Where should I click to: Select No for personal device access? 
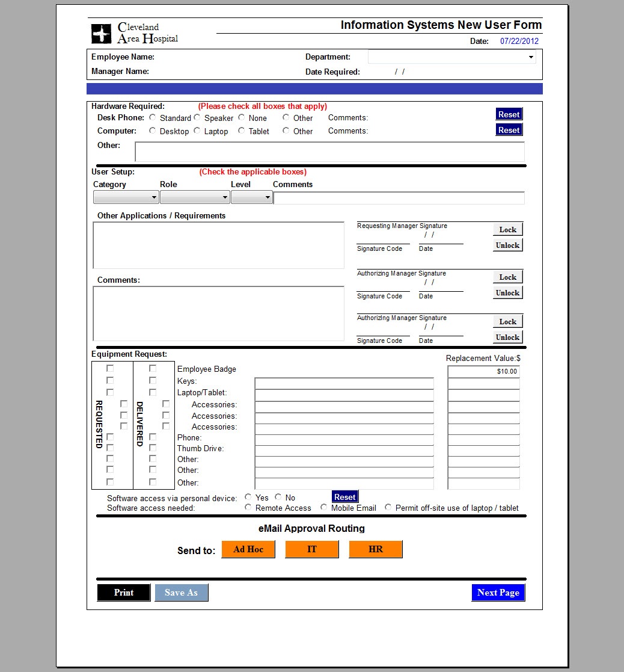(x=278, y=497)
